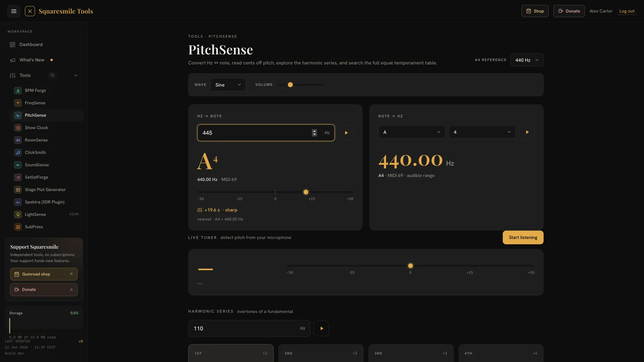Open the FreqSense tool icon
The width and height of the screenshot is (644, 362).
click(x=18, y=103)
